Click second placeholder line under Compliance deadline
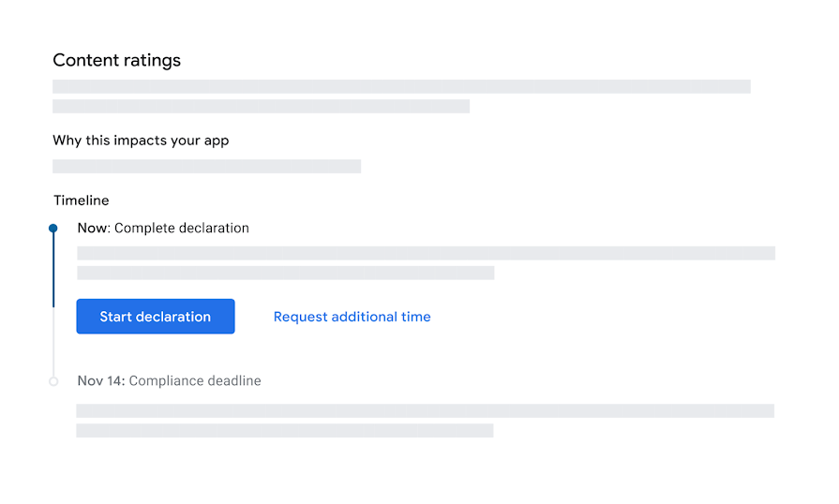Image resolution: width=839 pixels, height=504 pixels. tap(285, 431)
